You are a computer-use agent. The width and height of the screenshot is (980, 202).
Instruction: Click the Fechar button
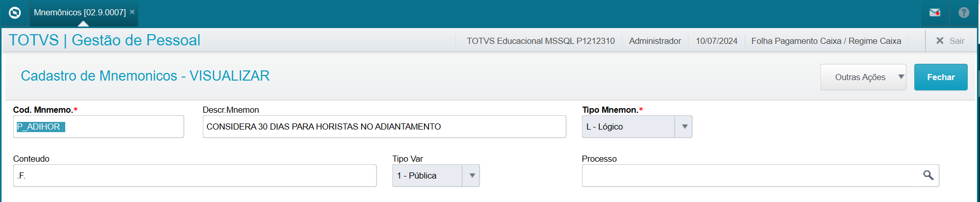coord(941,77)
